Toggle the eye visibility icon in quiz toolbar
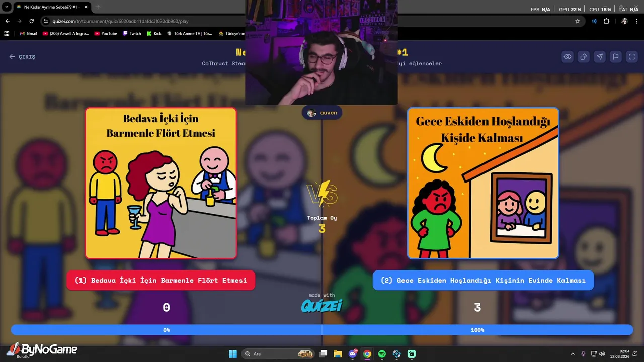This screenshot has width=644, height=362. 568,57
